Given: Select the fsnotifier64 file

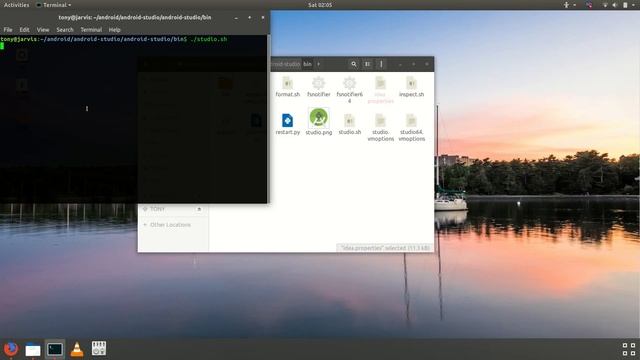Looking at the screenshot, I should coord(349,90).
